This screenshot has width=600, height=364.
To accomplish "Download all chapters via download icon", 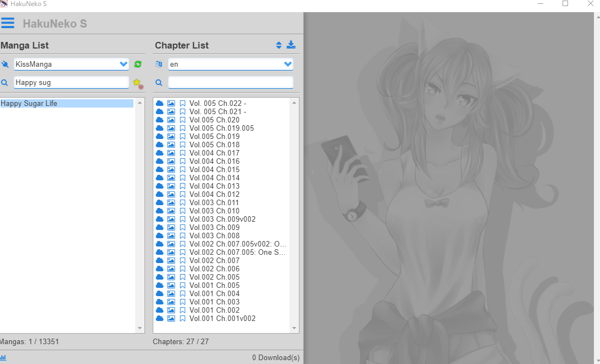I will click(291, 45).
